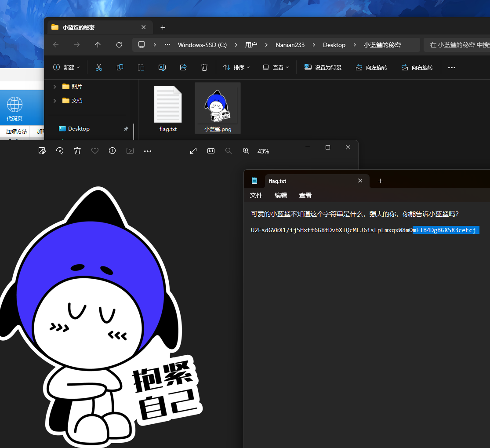Click the 设置为背景 button
The image size is (490, 448).
point(323,67)
